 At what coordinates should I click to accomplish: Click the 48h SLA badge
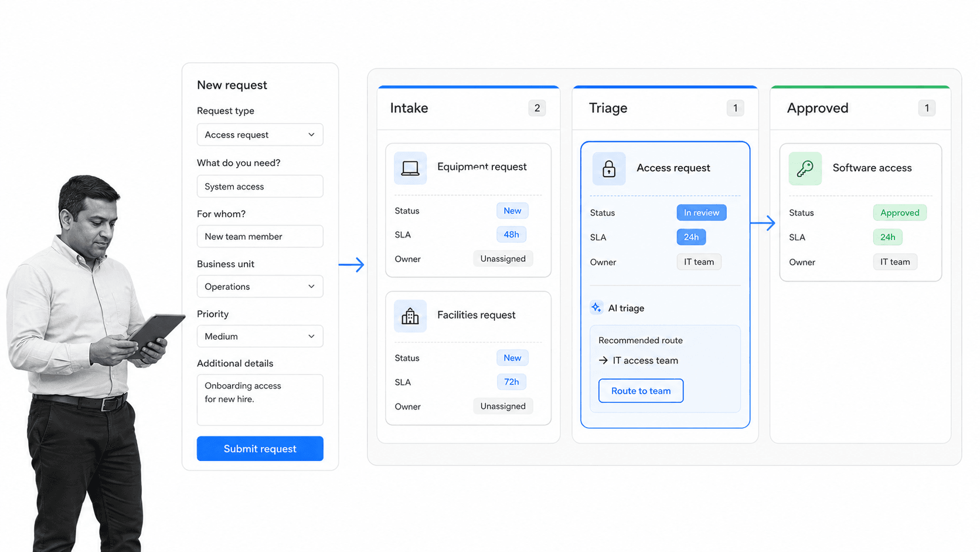pyautogui.click(x=511, y=235)
